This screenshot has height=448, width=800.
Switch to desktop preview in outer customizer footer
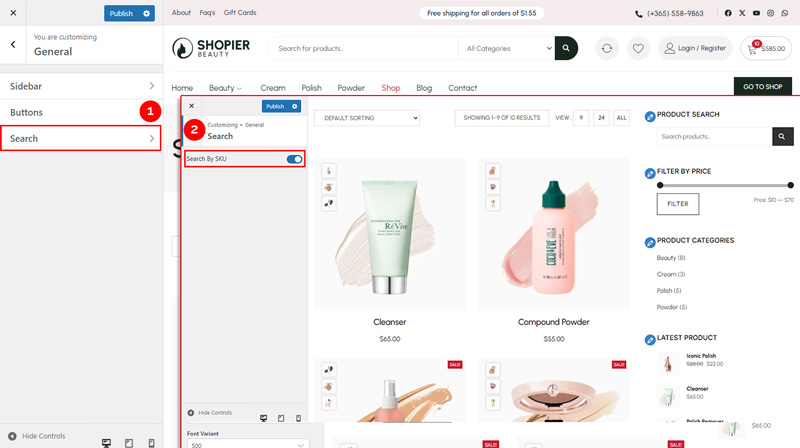106,443
